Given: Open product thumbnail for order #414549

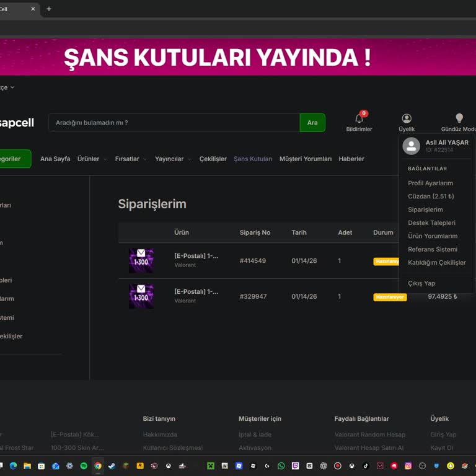Looking at the screenshot, I should click(141, 260).
